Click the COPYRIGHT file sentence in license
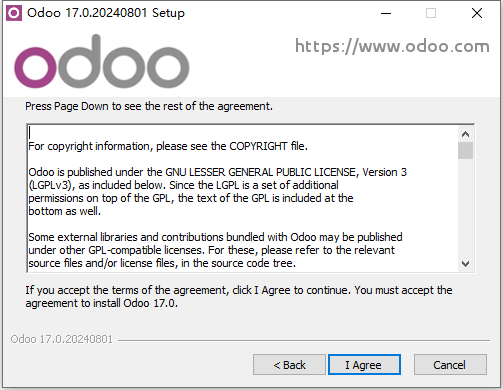This screenshot has height=390, width=503. pyautogui.click(x=168, y=146)
